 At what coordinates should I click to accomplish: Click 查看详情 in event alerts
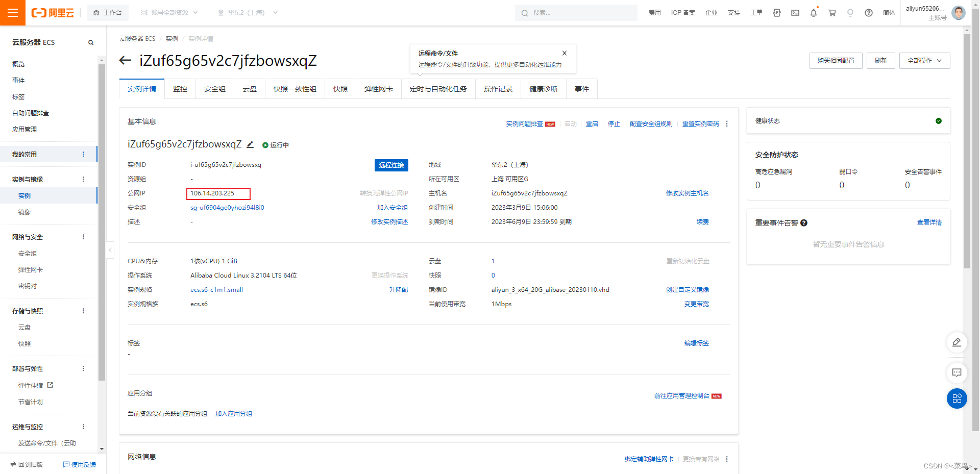coord(929,223)
